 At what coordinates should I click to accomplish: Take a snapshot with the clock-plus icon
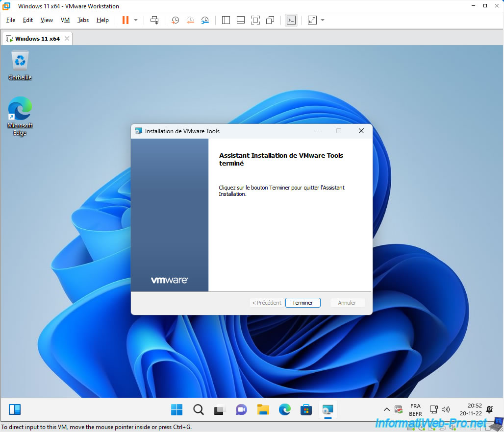(x=175, y=20)
